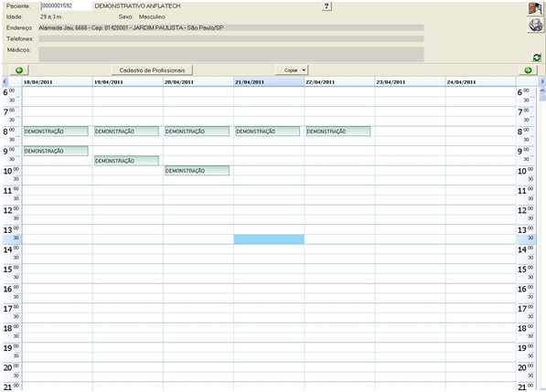Click the small left arrow beside date header
Screen dimensions: 546x392
(x=5, y=81)
